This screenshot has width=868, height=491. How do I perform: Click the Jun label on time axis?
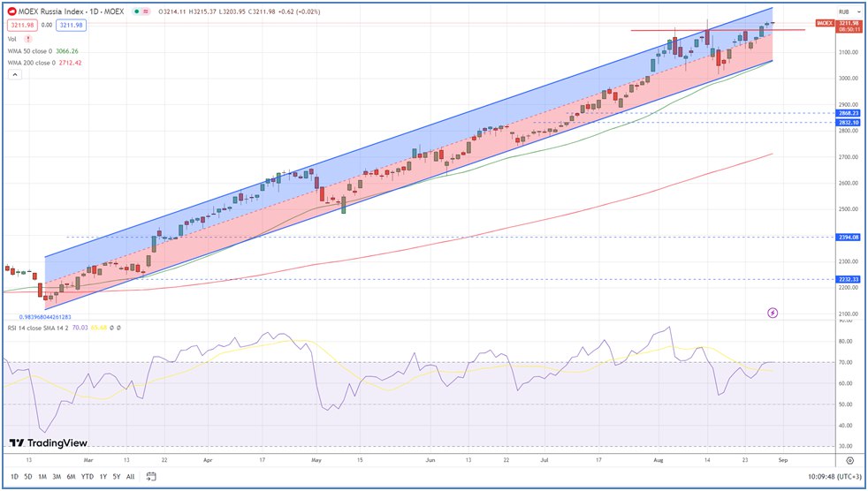pyautogui.click(x=430, y=460)
